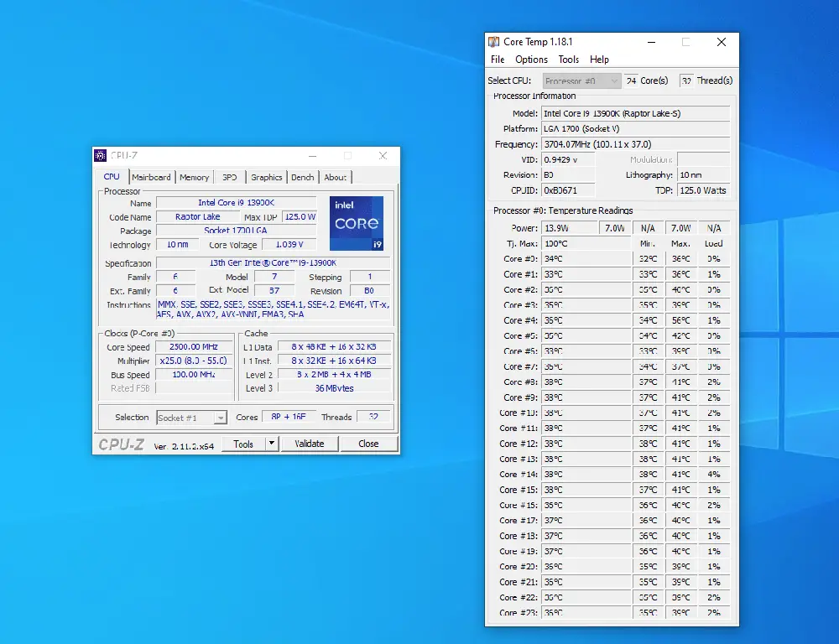Expand the Tools dropdown arrow in CPU-Z
Image resolution: width=839 pixels, height=644 pixels.
[x=272, y=444]
